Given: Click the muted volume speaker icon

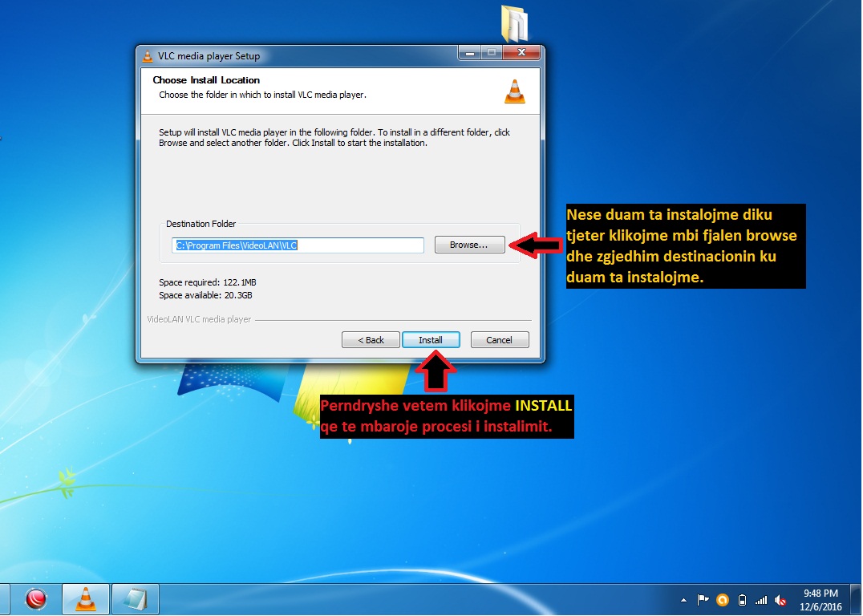Looking at the screenshot, I should click(780, 600).
